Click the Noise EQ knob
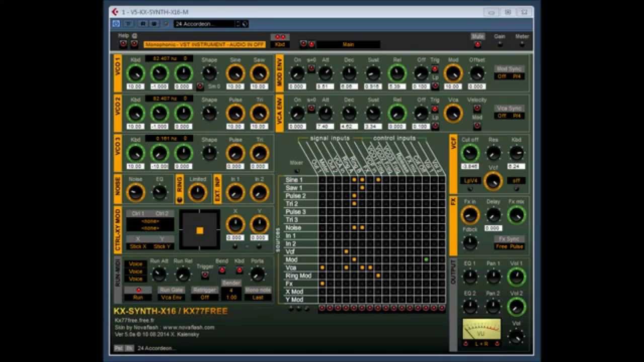Viewport: 644px width, 362px height. point(159,192)
